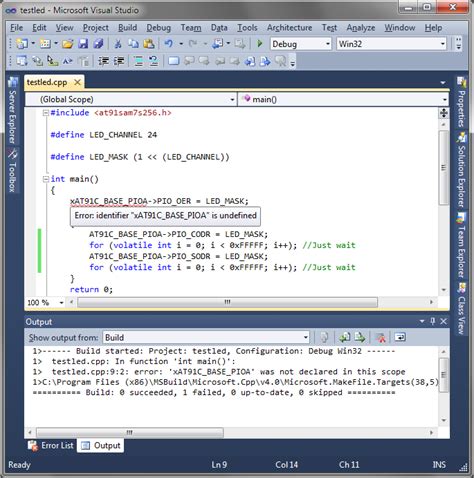This screenshot has height=478, width=474.
Task: Pin the Output panel with auto-hide pin
Action: [433, 321]
